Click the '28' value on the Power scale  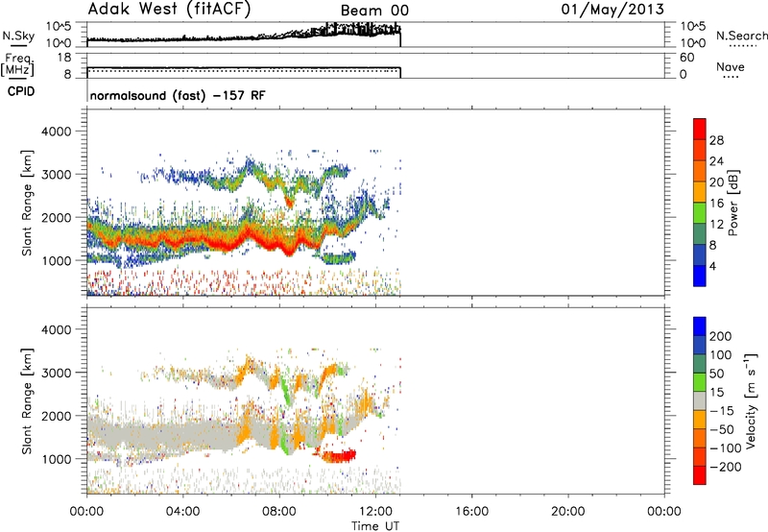[x=716, y=140]
